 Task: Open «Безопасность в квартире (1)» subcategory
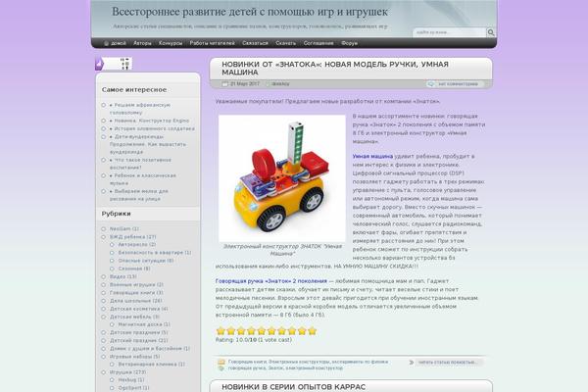coord(155,253)
